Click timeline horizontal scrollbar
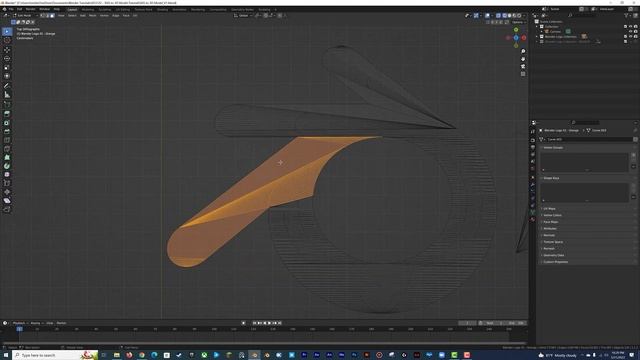This screenshot has height=360, width=640. click(264, 343)
